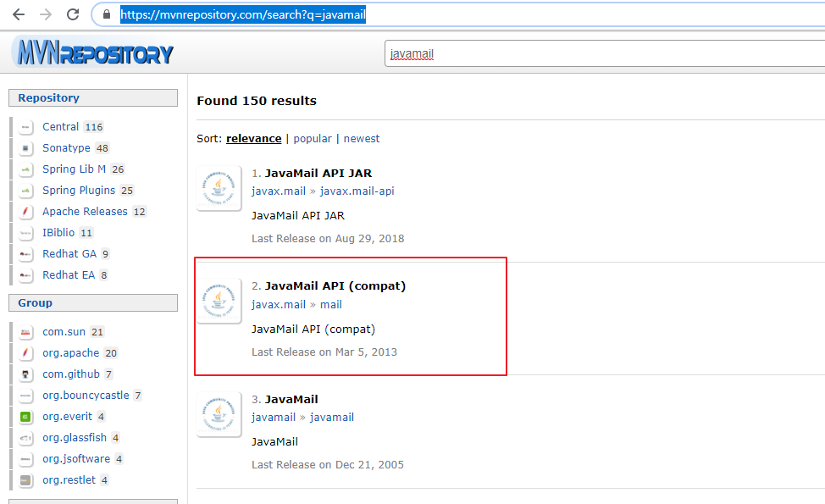Filter by Spring Plugins link

pos(79,190)
